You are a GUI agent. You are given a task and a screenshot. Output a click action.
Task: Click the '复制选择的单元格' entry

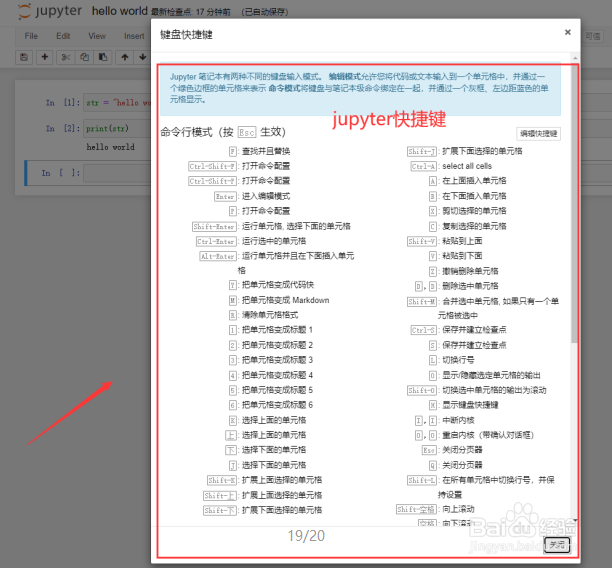[468, 226]
